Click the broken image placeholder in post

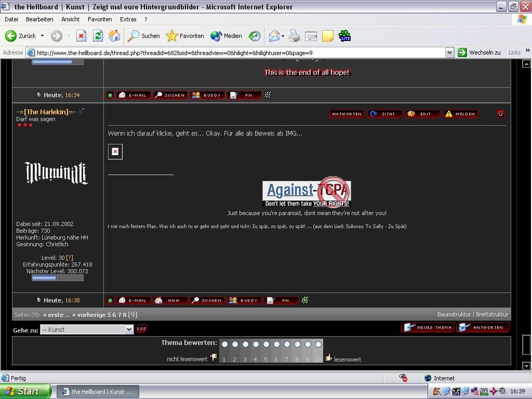115,152
